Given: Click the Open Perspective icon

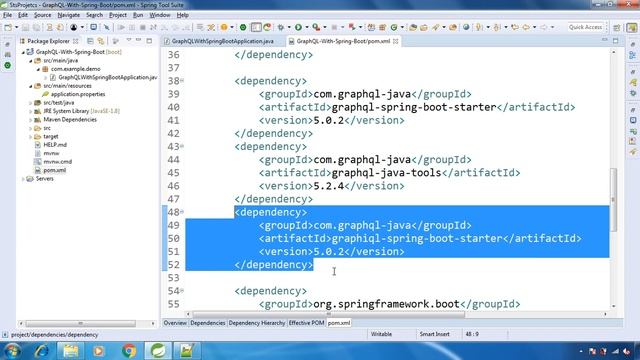Looking at the screenshot, I should pyautogui.click(x=617, y=27).
